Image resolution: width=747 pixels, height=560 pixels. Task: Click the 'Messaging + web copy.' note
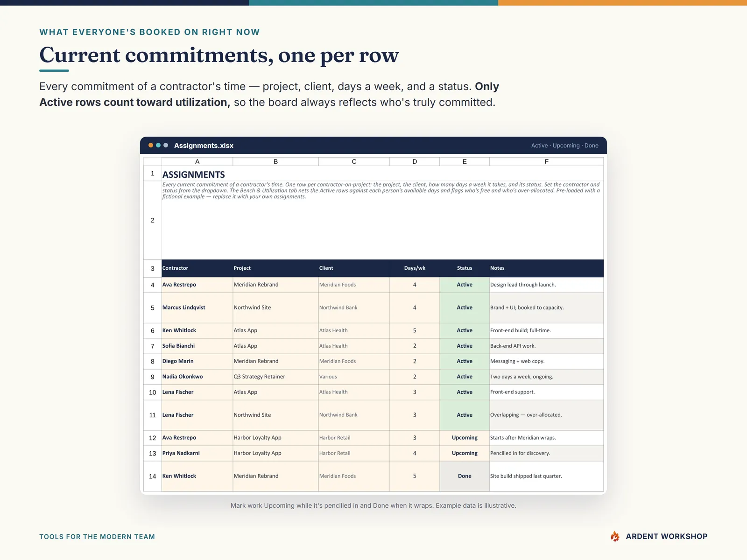click(x=546, y=361)
